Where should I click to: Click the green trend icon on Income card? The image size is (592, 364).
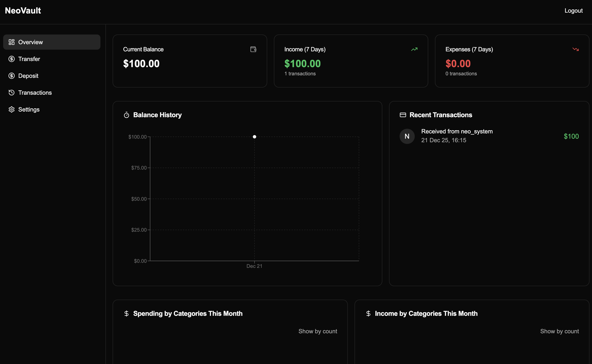pyautogui.click(x=415, y=49)
